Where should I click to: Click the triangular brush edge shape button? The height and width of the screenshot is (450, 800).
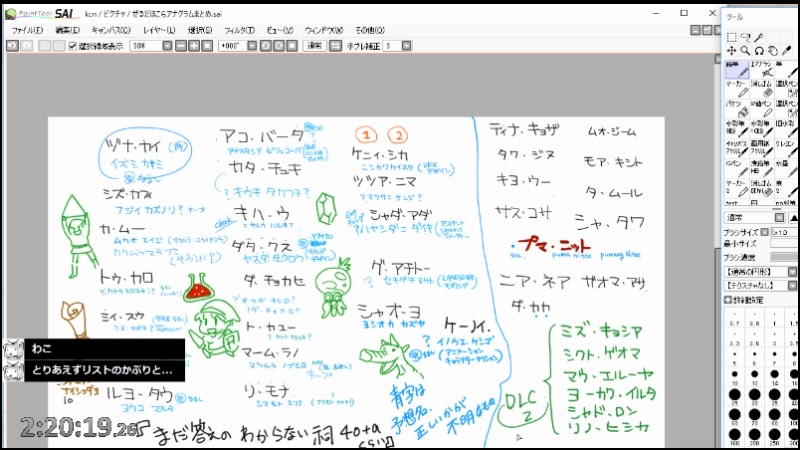pos(794,218)
